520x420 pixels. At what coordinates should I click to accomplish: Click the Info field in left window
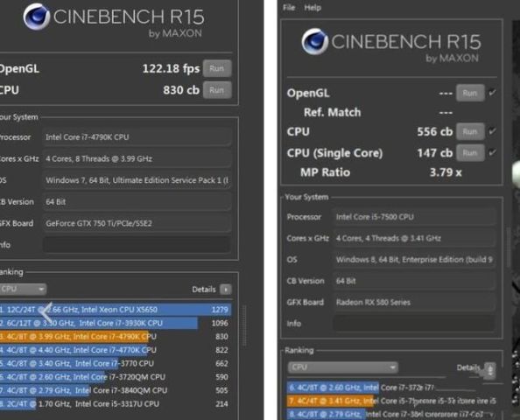click(137, 245)
